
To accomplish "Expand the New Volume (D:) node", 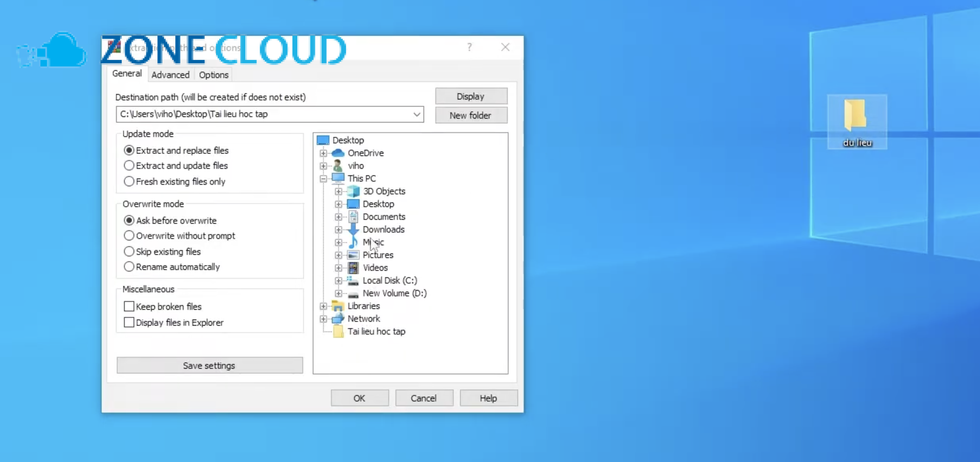I will [338, 293].
